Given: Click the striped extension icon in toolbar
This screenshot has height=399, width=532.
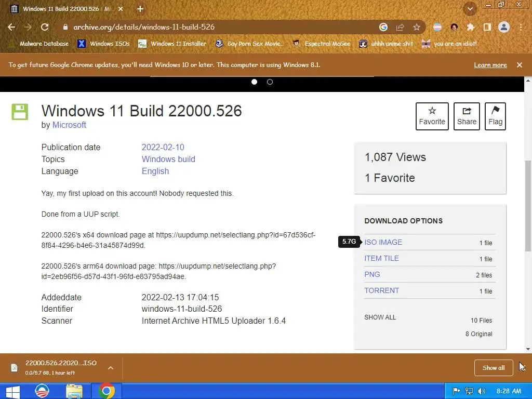Looking at the screenshot, I should 437,27.
